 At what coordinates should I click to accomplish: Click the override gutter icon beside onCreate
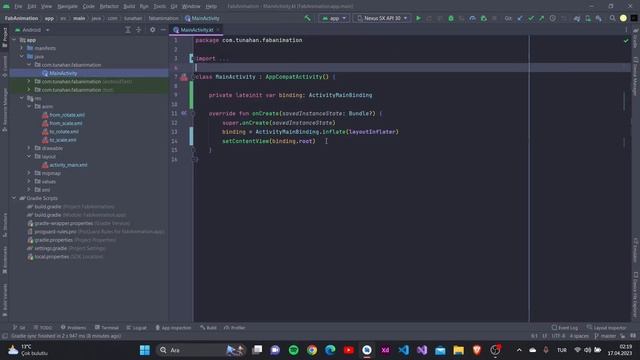coord(184,113)
